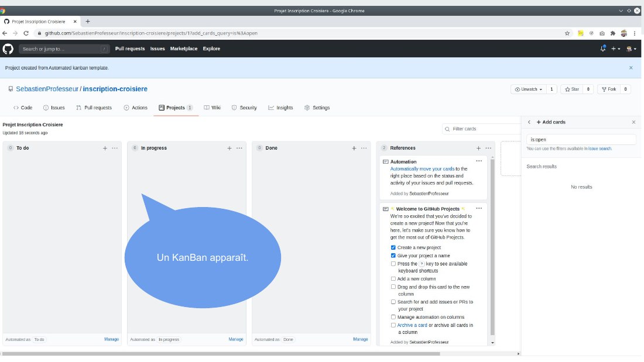Image resolution: width=644 pixels, height=362 pixels.
Task: Switch to the Actions tab
Action: click(x=136, y=108)
